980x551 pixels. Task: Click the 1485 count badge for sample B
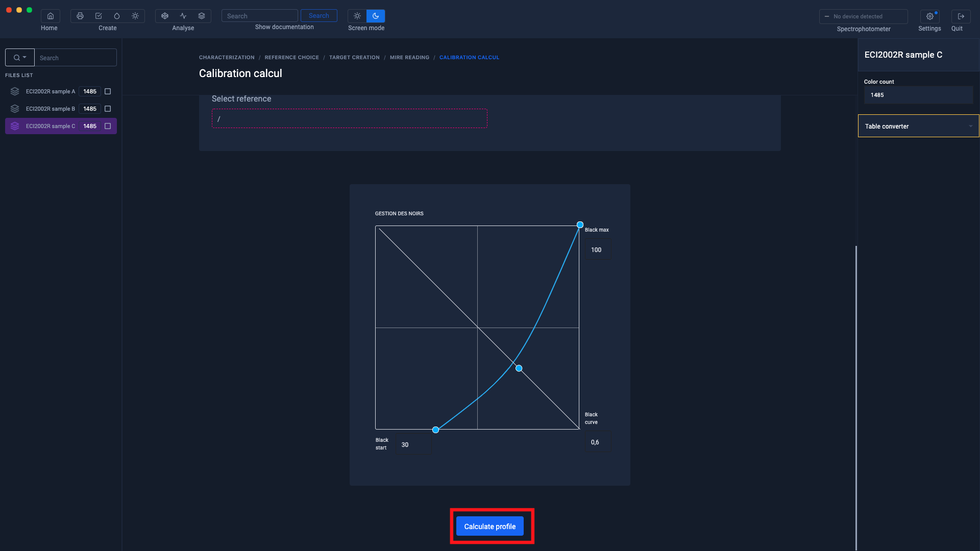90,109
